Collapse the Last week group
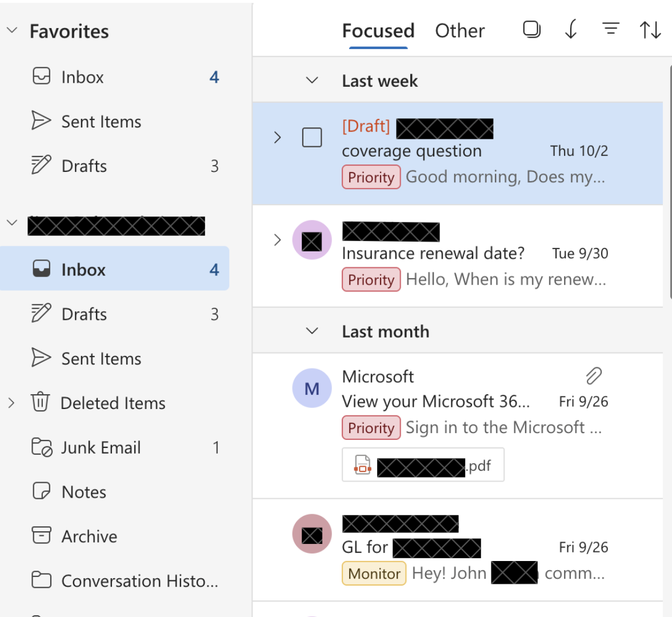 312,81
